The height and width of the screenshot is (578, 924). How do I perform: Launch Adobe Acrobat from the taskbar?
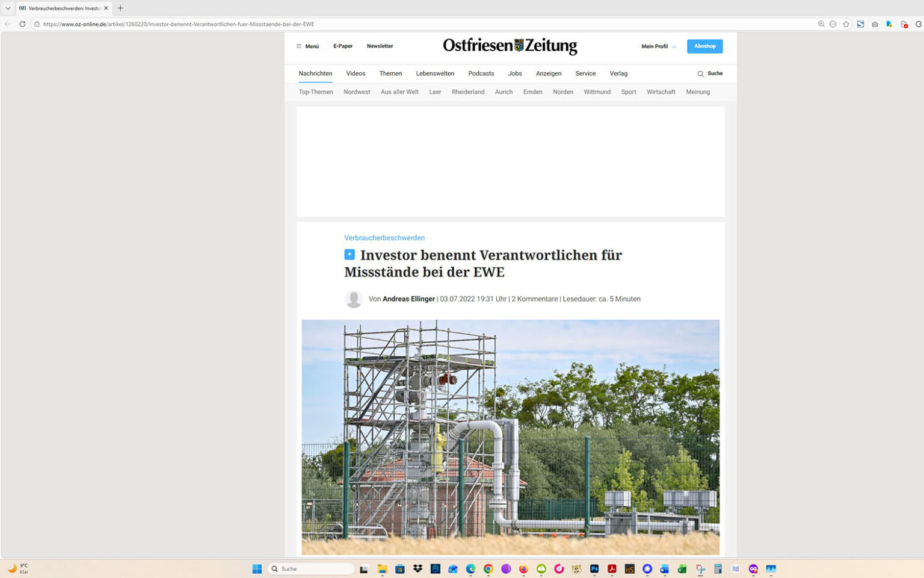[x=611, y=569]
